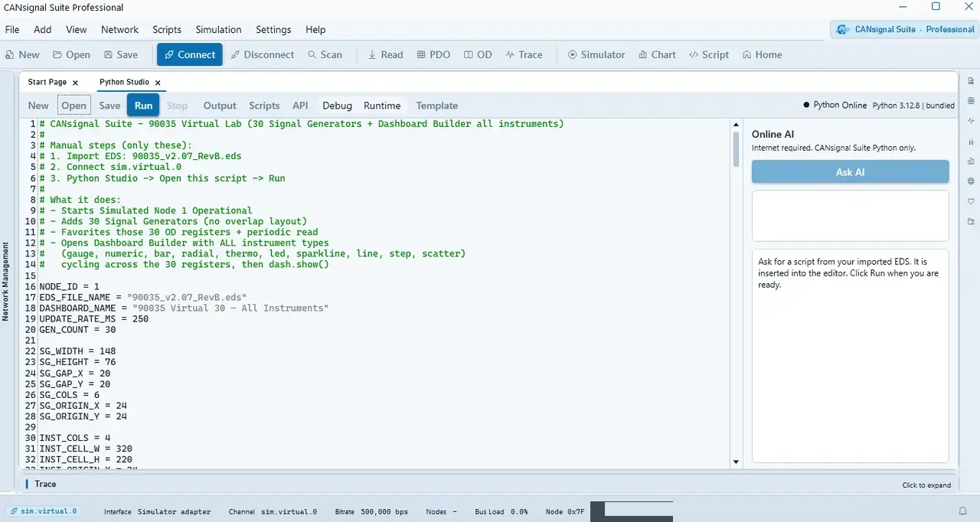The width and height of the screenshot is (980, 522).
Task: Click the Scan toolbar button
Action: 325,54
